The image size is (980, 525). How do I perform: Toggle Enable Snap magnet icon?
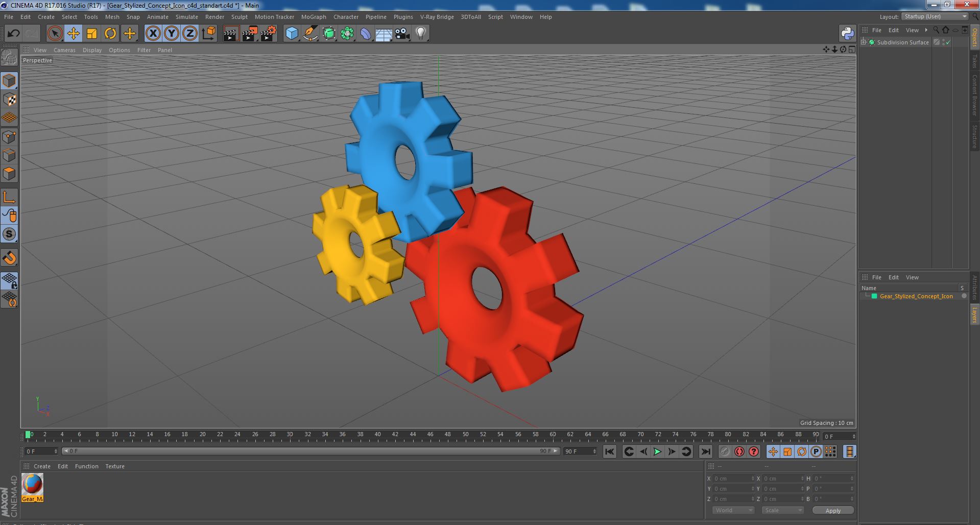tap(9, 258)
